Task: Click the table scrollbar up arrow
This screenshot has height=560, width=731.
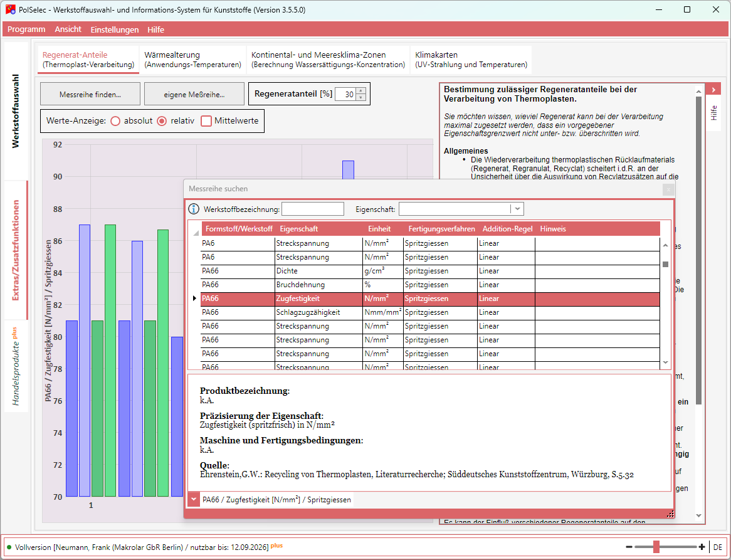Action: click(x=665, y=245)
